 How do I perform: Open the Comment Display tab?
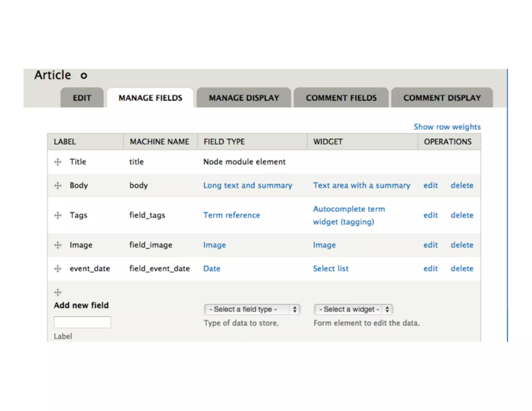tap(442, 98)
